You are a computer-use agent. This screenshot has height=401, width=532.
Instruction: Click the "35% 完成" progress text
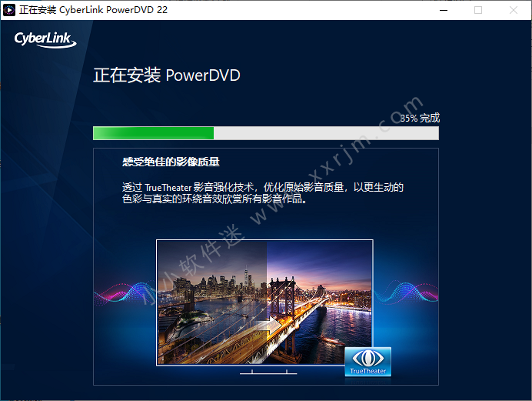point(420,119)
